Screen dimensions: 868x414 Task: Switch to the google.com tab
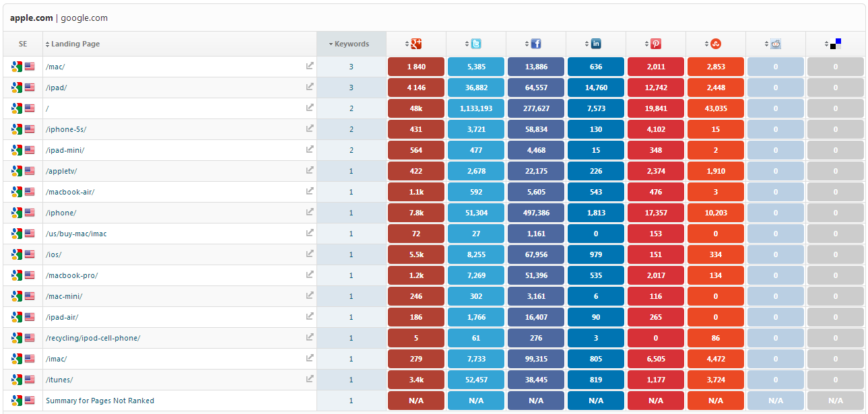click(84, 18)
